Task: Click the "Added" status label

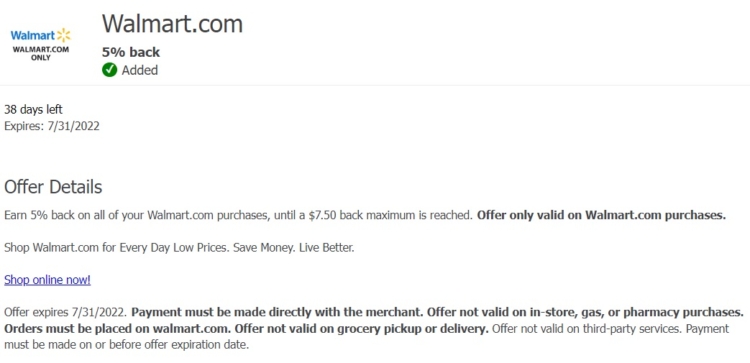Action: coord(140,70)
